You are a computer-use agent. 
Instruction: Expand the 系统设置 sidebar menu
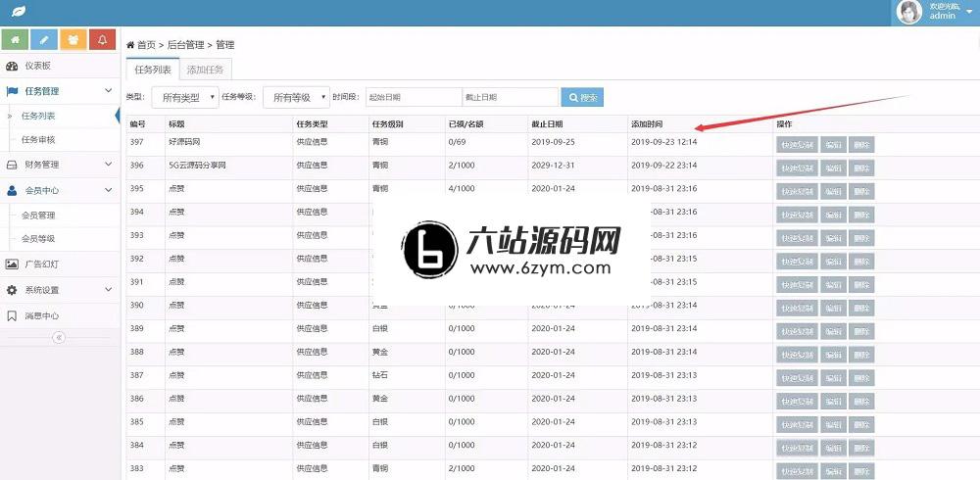tap(59, 290)
